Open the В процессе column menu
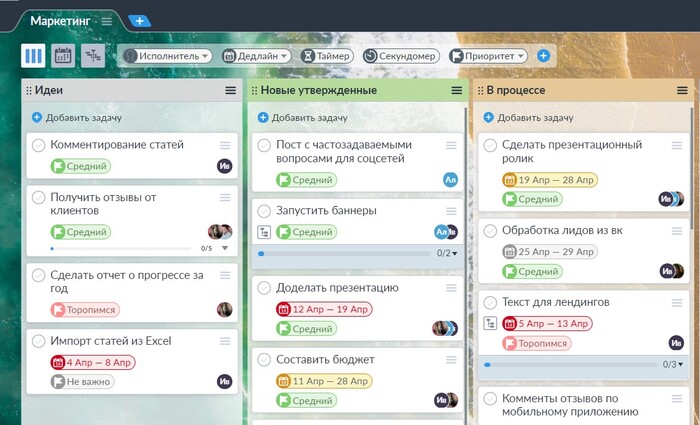Viewport: 700px width, 425px height. pyautogui.click(x=682, y=91)
